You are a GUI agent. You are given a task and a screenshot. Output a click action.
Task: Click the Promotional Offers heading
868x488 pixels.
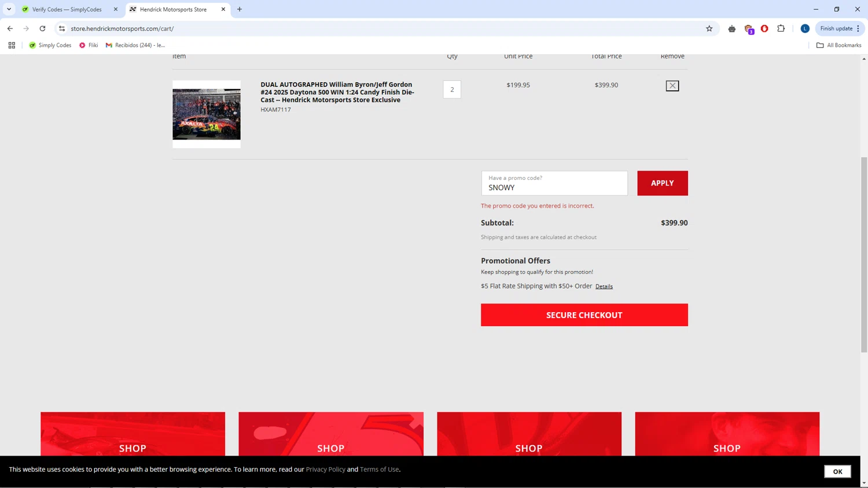click(516, 261)
